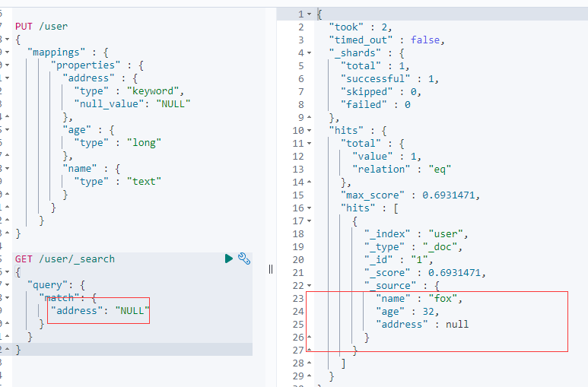Image resolution: width=588 pixels, height=387 pixels.
Task: Open the wrench request options menu
Action: [244, 259]
